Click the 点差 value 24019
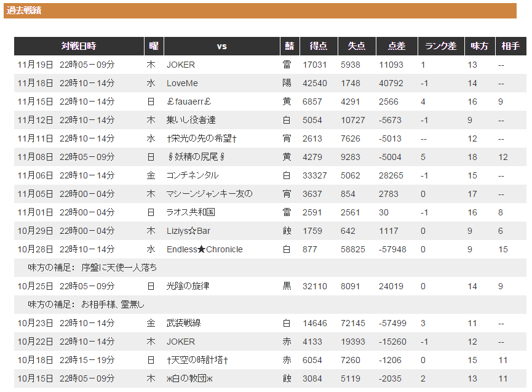Screen dimensions: 532x392 [391, 286]
